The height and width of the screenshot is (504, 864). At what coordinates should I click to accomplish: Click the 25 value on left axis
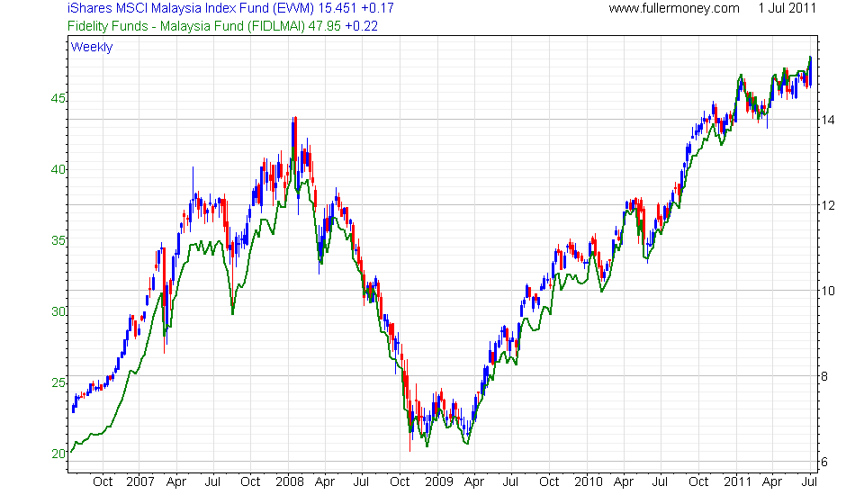point(58,383)
